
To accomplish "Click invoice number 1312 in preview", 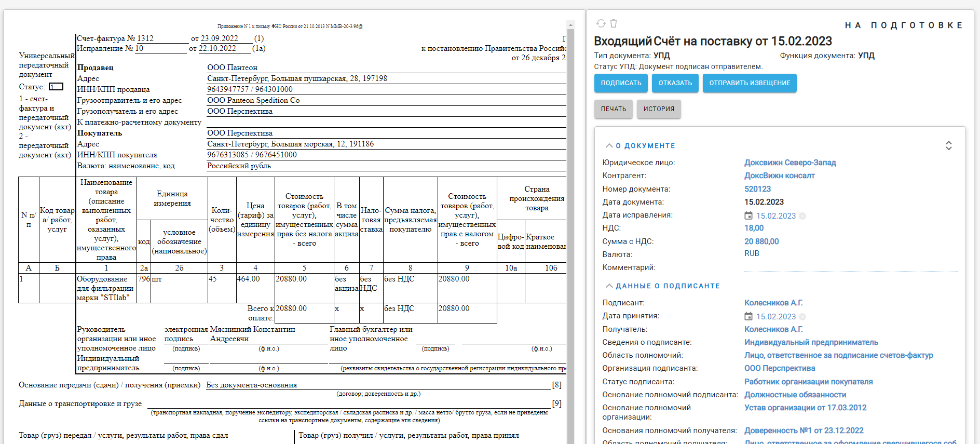I will (145, 38).
